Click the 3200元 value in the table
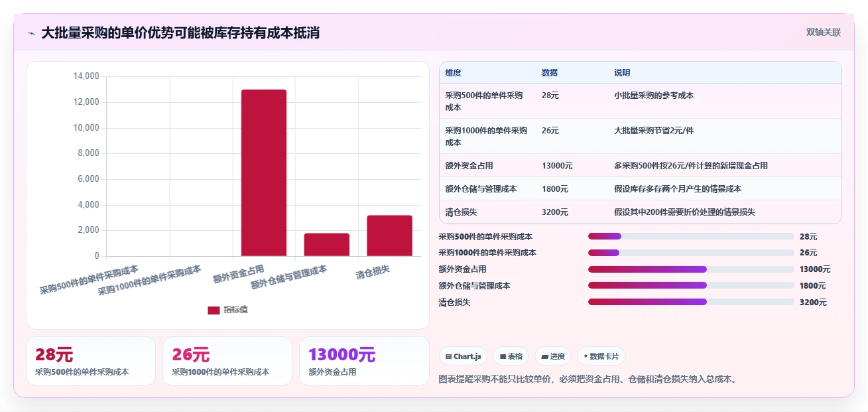The width and height of the screenshot is (868, 412). (x=554, y=212)
